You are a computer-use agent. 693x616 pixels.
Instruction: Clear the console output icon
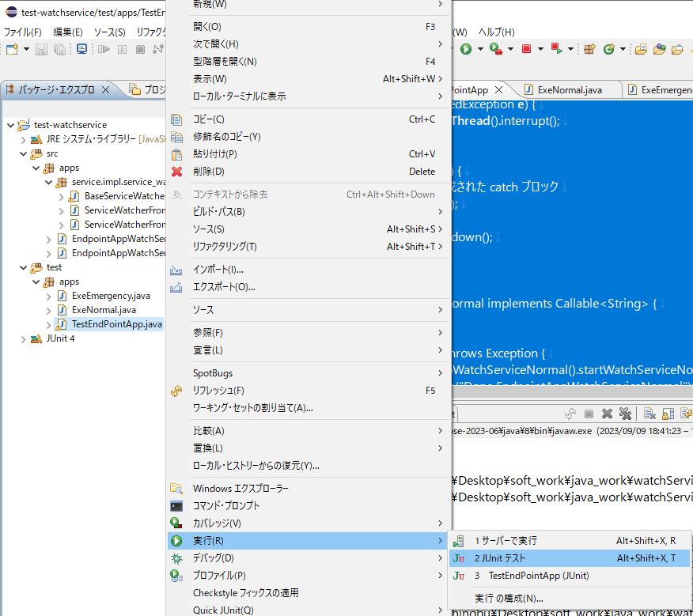point(649,413)
